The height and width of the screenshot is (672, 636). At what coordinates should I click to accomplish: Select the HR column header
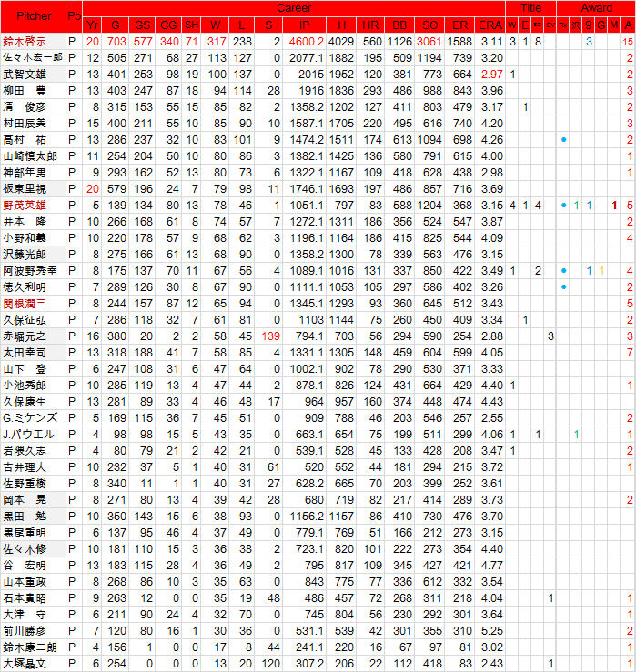tap(370, 25)
